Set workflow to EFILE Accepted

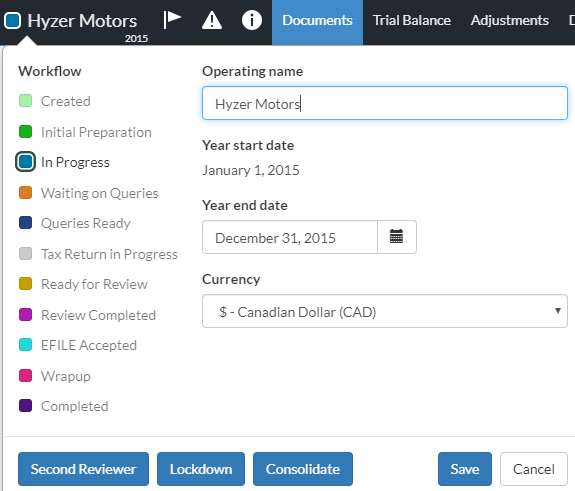pos(78,345)
